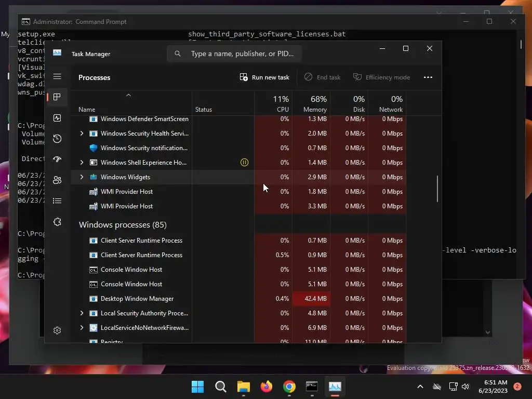Open volume control in system tray
The image size is (532, 399).
465,387
